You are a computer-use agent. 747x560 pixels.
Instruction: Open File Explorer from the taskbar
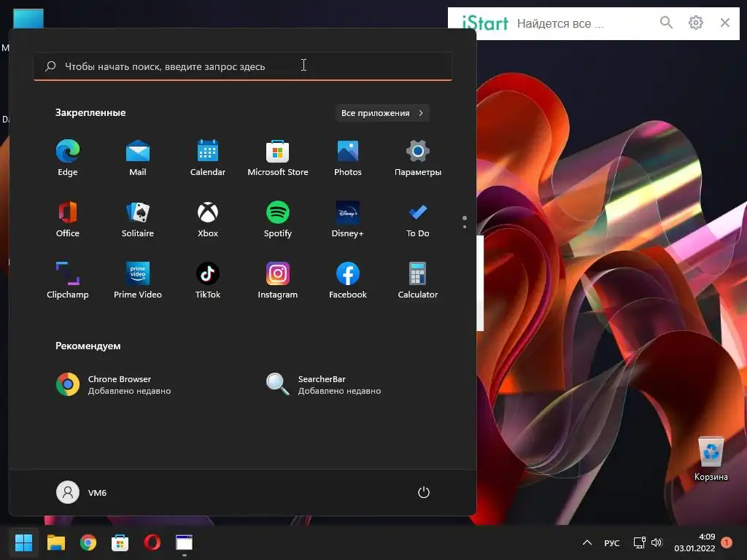[55, 542]
